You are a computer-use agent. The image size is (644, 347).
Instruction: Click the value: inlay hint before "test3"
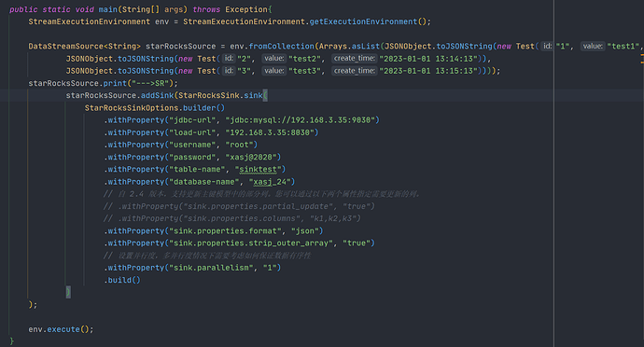coord(274,71)
